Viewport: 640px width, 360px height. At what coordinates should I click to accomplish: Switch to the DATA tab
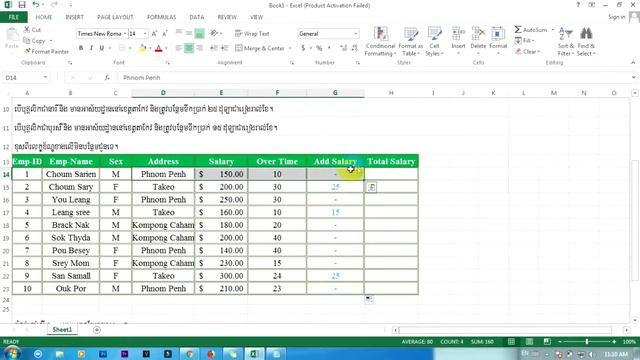(197, 17)
